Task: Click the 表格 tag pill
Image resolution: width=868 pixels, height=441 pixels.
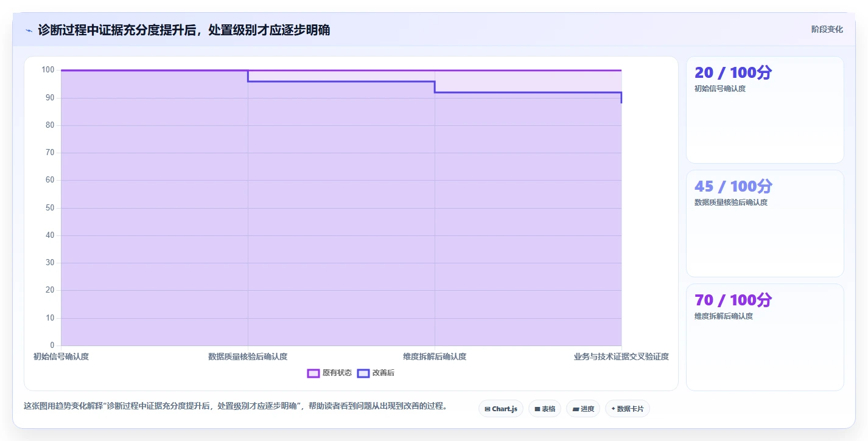Action: (x=545, y=409)
